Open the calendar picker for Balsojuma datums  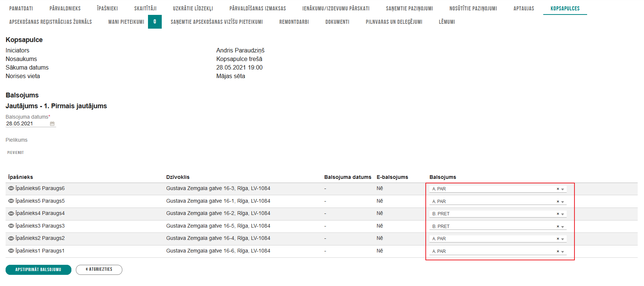coord(52,124)
